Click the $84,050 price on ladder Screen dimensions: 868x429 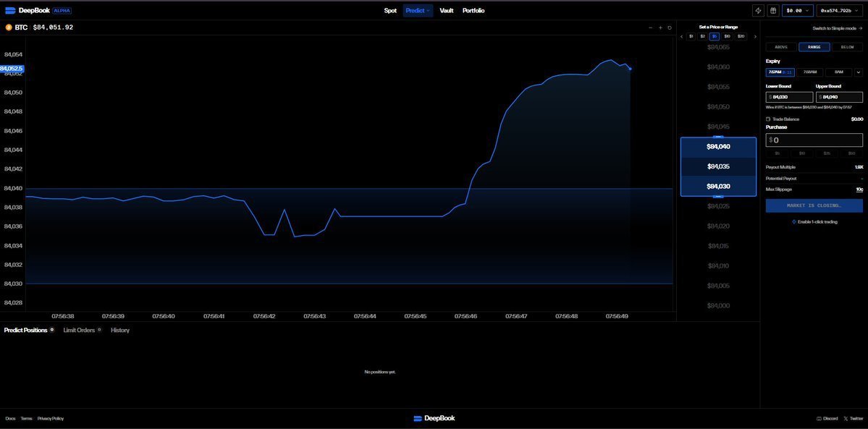pos(718,107)
